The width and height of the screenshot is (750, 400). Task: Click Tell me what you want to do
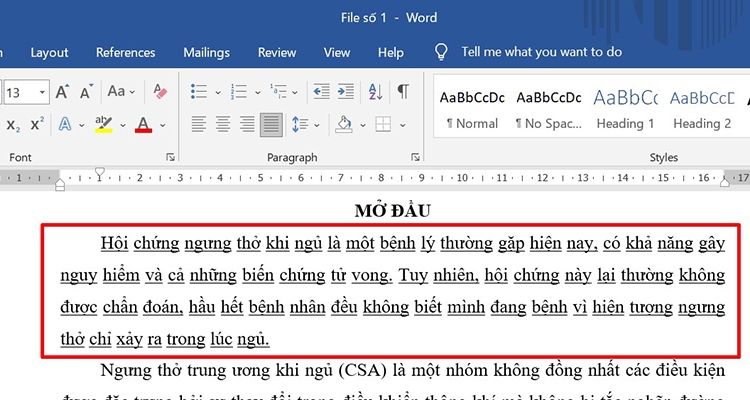pos(541,52)
